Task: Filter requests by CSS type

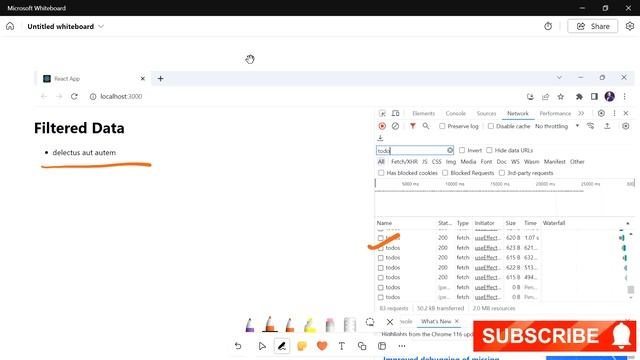Action: click(437, 162)
